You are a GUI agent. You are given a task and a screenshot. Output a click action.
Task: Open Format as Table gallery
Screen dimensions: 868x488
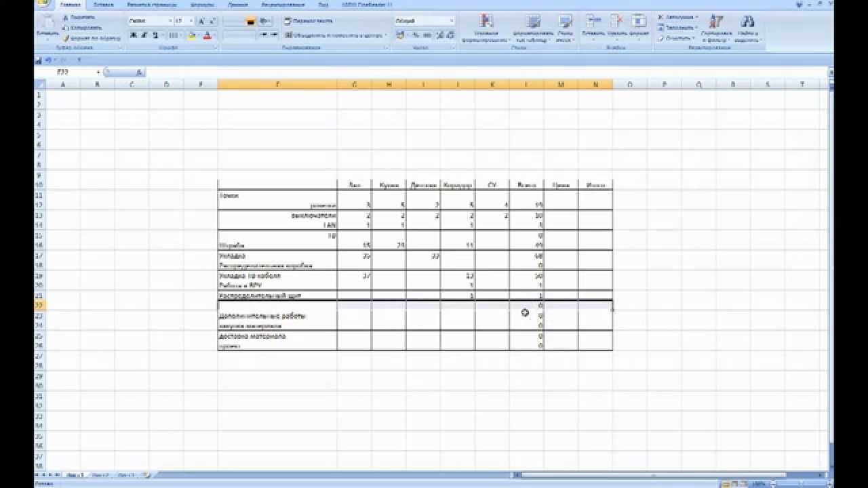click(533, 28)
